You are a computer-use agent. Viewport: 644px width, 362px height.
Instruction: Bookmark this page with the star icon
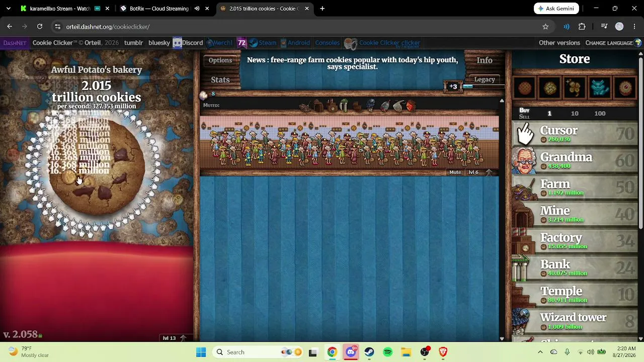tap(545, 27)
